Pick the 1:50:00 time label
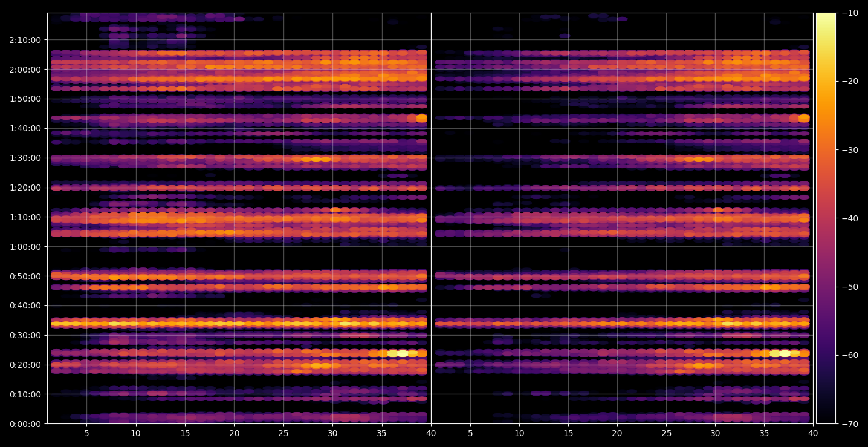868x447 pixels. pos(26,99)
